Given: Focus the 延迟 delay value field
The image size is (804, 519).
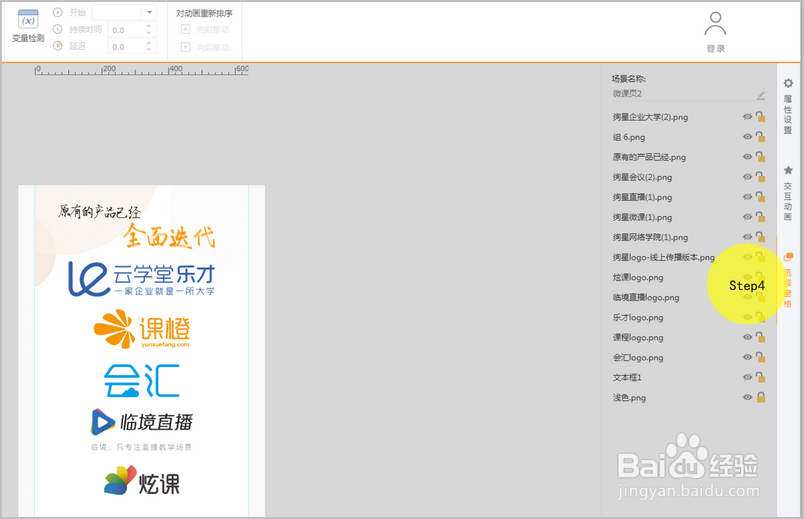Looking at the screenshot, I should pyautogui.click(x=126, y=47).
